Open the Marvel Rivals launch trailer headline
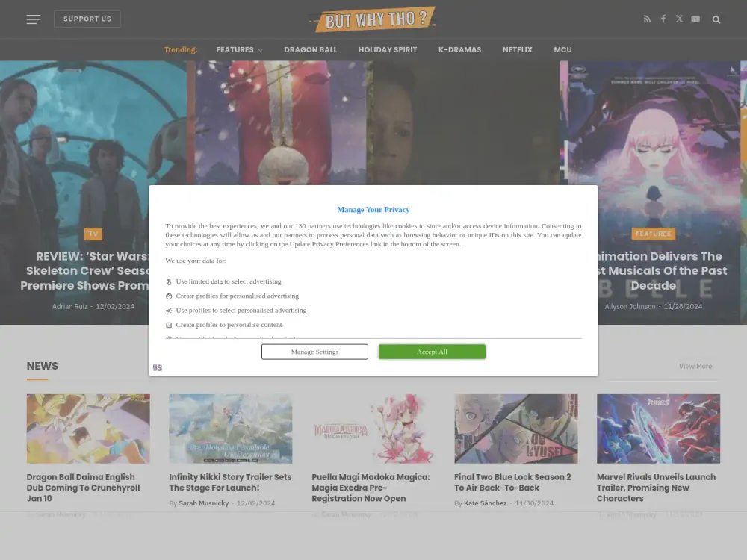 click(656, 488)
